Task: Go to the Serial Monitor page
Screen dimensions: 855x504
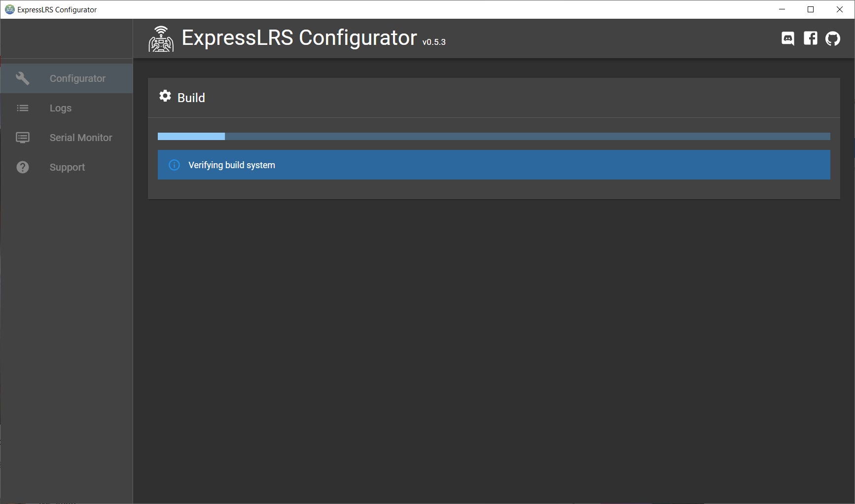Action: coord(67,138)
